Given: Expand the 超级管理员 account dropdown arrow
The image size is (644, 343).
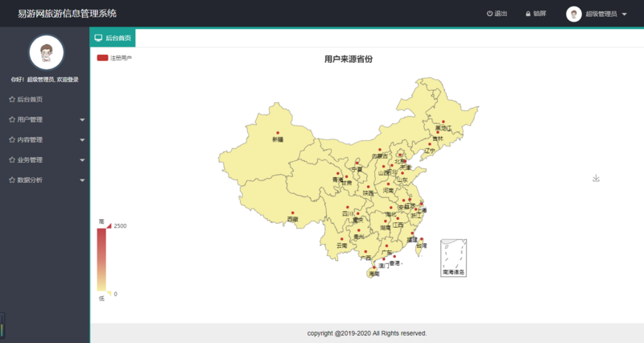Looking at the screenshot, I should pyautogui.click(x=625, y=14).
